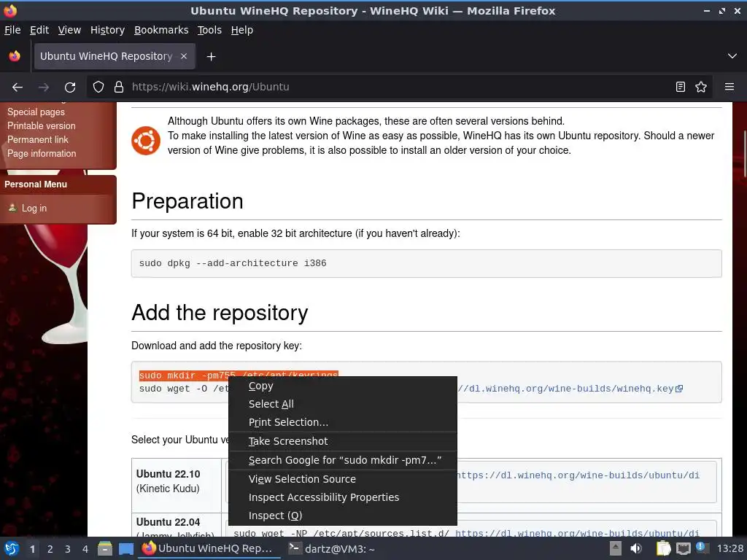The image size is (747, 560).
Task: Click the forward navigation arrow
Action: pos(44,87)
